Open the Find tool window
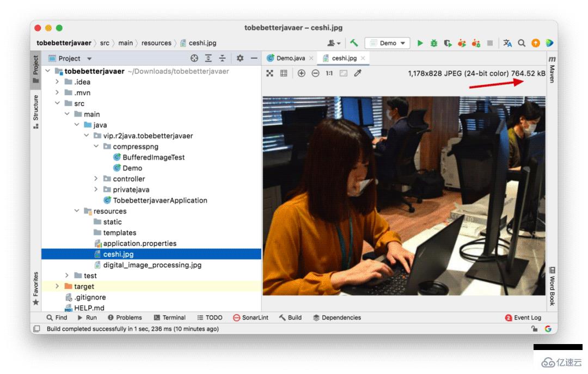Screen dimensions: 588x374 (57, 317)
